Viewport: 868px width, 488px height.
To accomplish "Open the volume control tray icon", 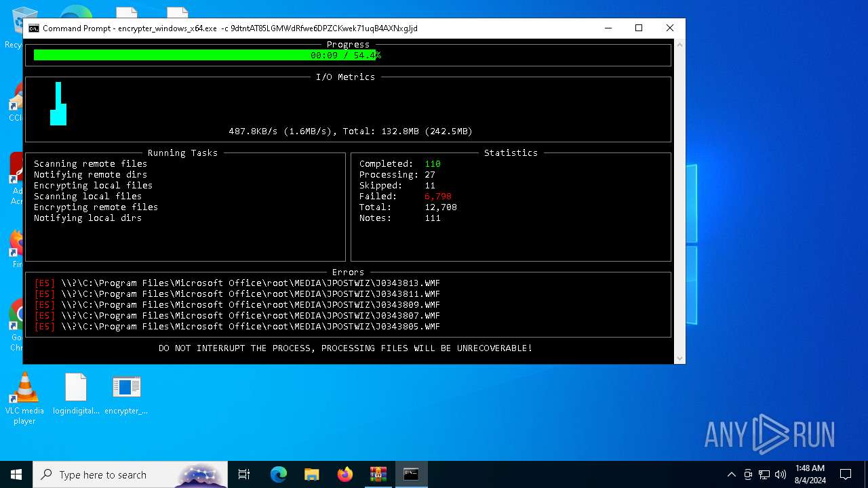I will point(781,474).
